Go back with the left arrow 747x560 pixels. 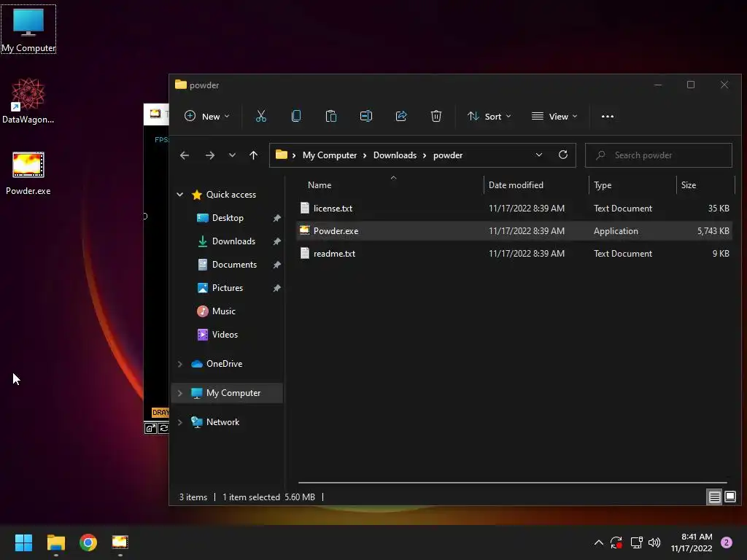pos(185,155)
